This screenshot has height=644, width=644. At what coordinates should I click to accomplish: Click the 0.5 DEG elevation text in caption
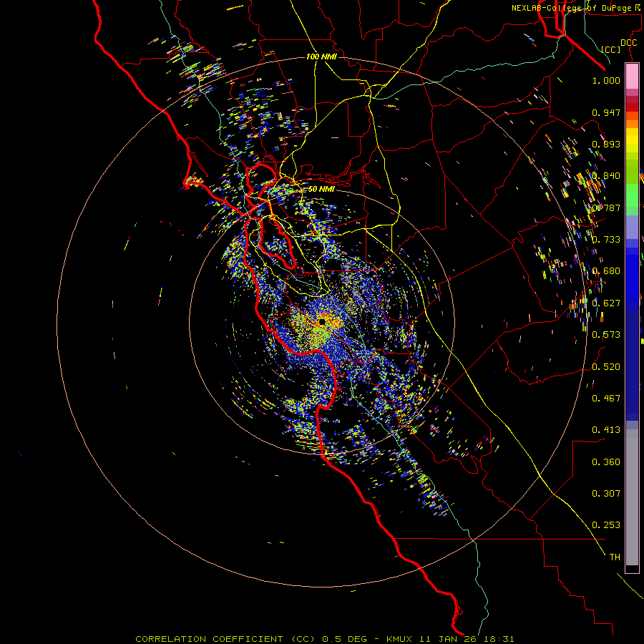[x=343, y=639]
